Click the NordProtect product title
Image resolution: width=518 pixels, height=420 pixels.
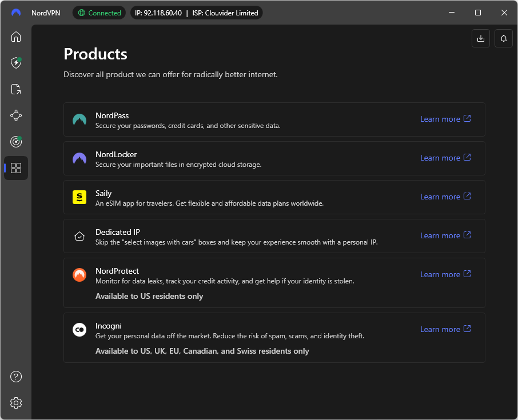(x=117, y=271)
